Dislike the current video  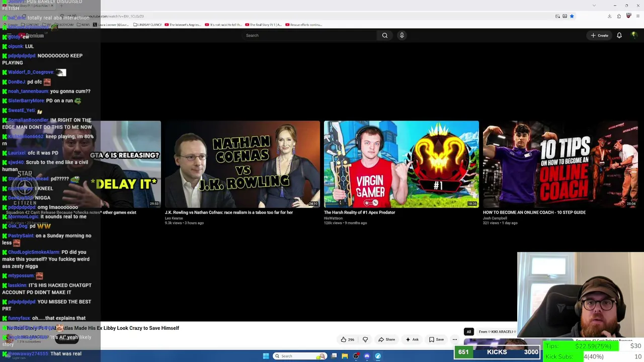click(x=365, y=339)
